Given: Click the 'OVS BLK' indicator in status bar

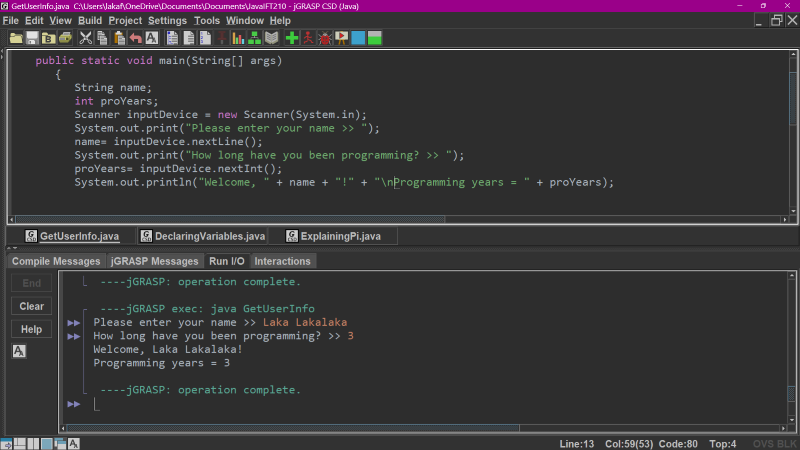Looking at the screenshot, I should (774, 444).
